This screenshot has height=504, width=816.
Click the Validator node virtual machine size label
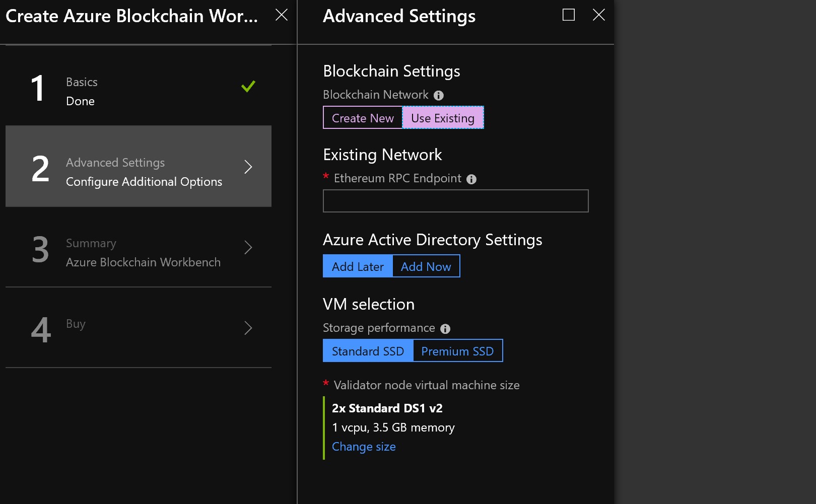tap(427, 385)
